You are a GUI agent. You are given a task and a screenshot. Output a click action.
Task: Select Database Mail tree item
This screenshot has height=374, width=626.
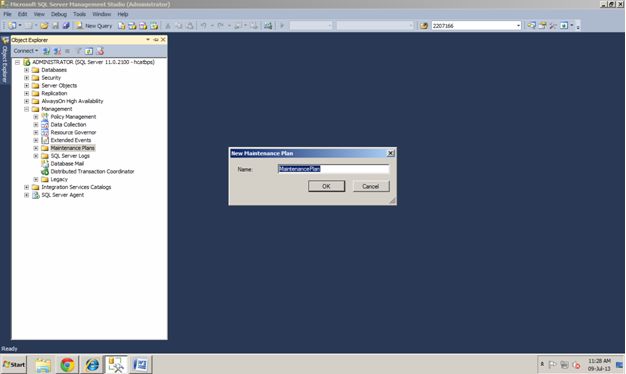(67, 164)
